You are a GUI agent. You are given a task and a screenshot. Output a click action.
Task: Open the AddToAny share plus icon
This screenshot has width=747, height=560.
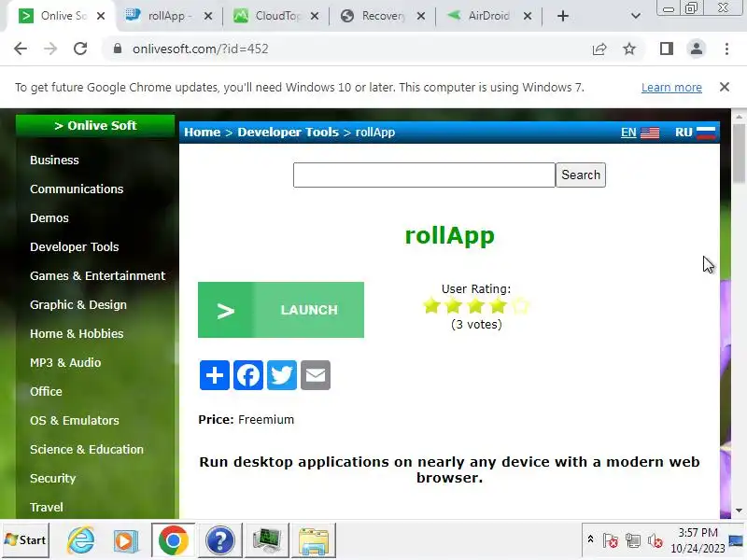(215, 375)
